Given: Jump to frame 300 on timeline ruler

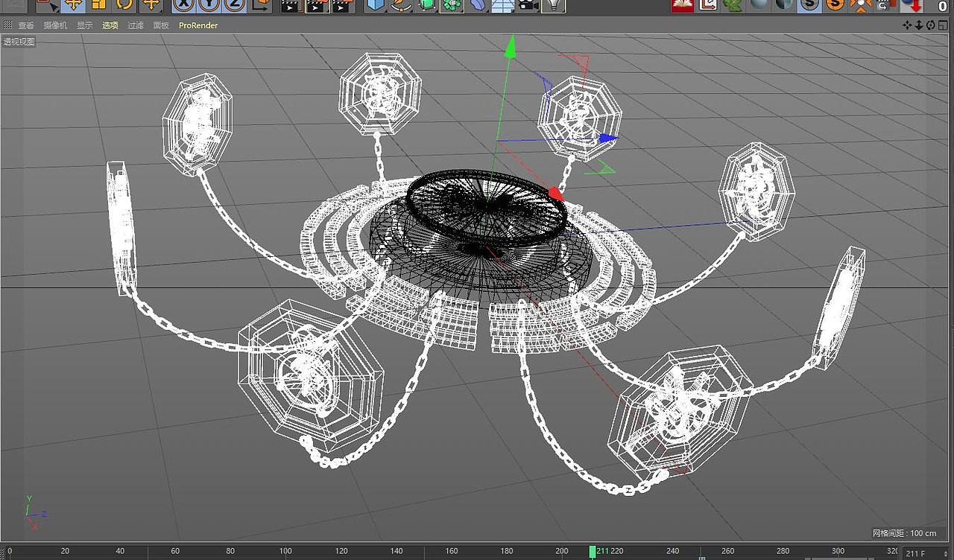Looking at the screenshot, I should (x=838, y=551).
